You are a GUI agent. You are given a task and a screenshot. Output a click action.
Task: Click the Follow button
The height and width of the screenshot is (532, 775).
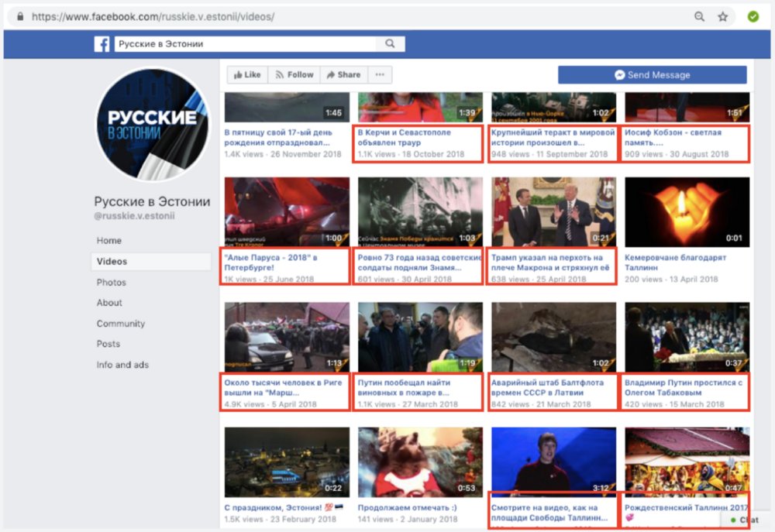point(294,74)
